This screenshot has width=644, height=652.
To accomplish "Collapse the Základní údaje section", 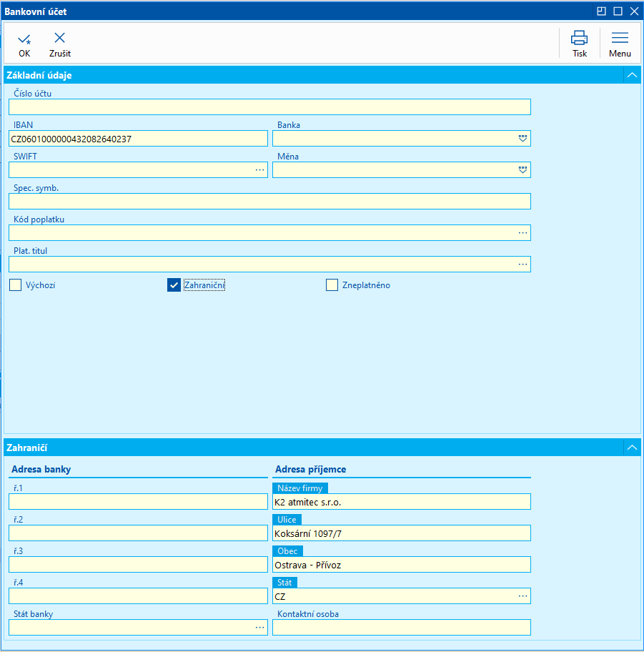I will (x=631, y=74).
